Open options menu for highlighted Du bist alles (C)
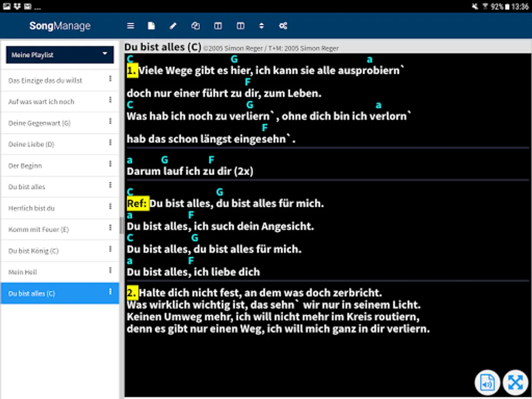This screenshot has width=532, height=399. pyautogui.click(x=110, y=292)
